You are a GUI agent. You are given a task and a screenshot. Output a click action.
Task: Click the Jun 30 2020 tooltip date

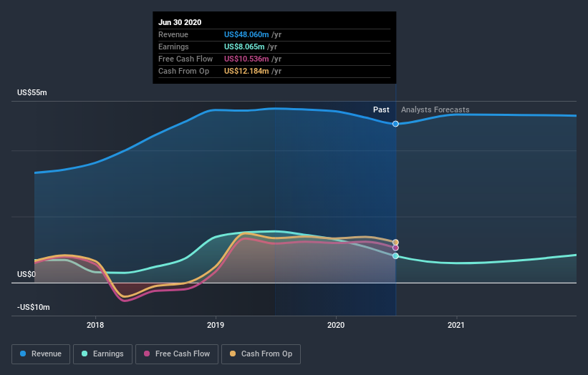tap(180, 22)
